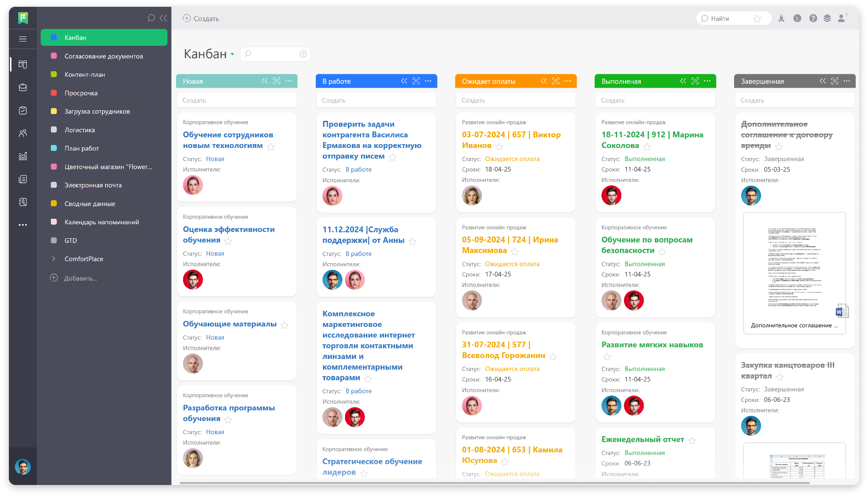Image resolution: width=868 pixels, height=496 pixels.
Task: Click the search icon in sidebar header
Action: 151,18
